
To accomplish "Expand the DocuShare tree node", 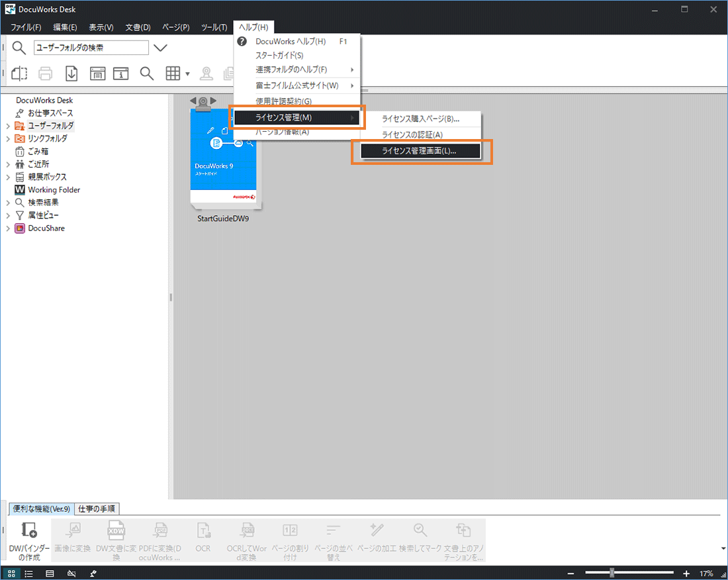I will click(x=8, y=228).
